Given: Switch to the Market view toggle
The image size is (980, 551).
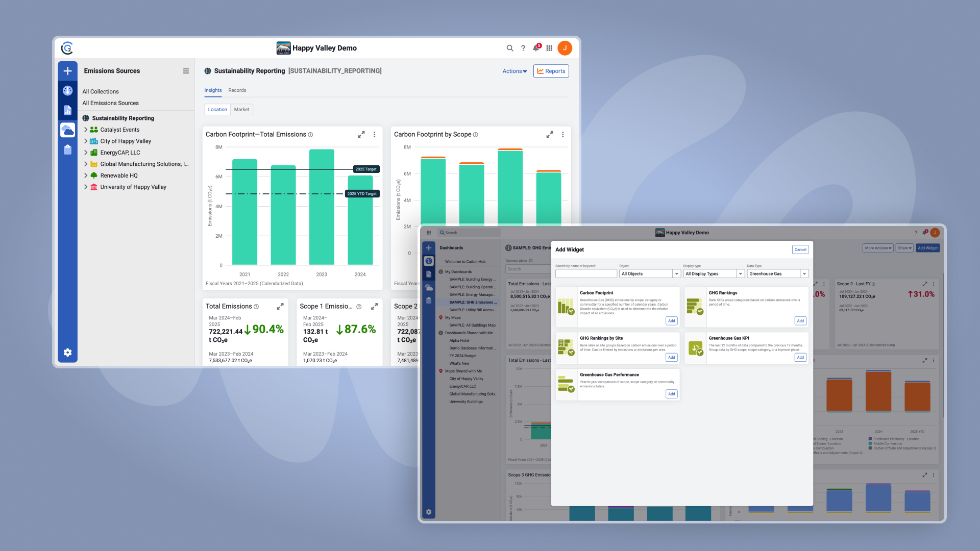Looking at the screenshot, I should (241, 110).
